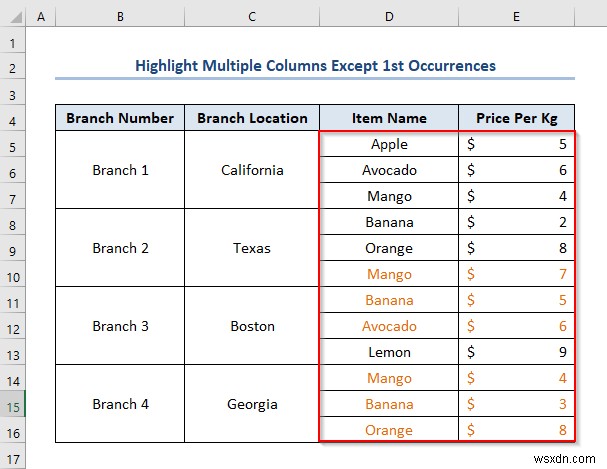Click the 'Lemon' item cell
The height and width of the screenshot is (469, 607).
(389, 352)
